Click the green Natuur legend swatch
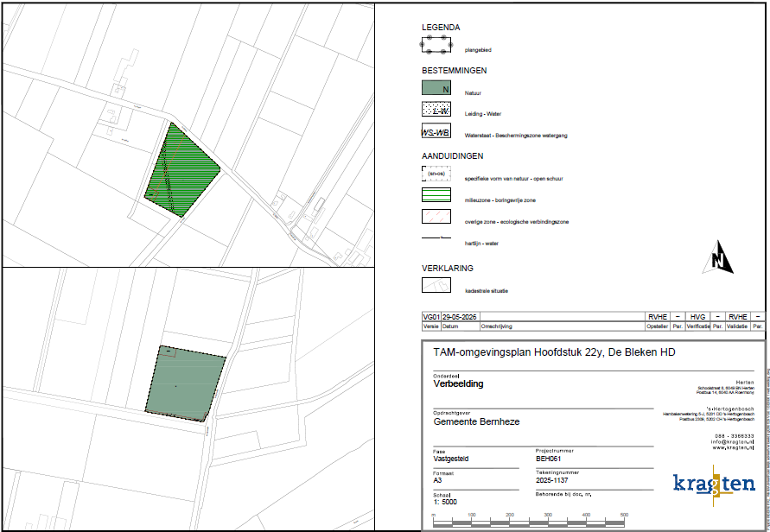Image resolution: width=770 pixels, height=532 pixels. tap(436, 88)
